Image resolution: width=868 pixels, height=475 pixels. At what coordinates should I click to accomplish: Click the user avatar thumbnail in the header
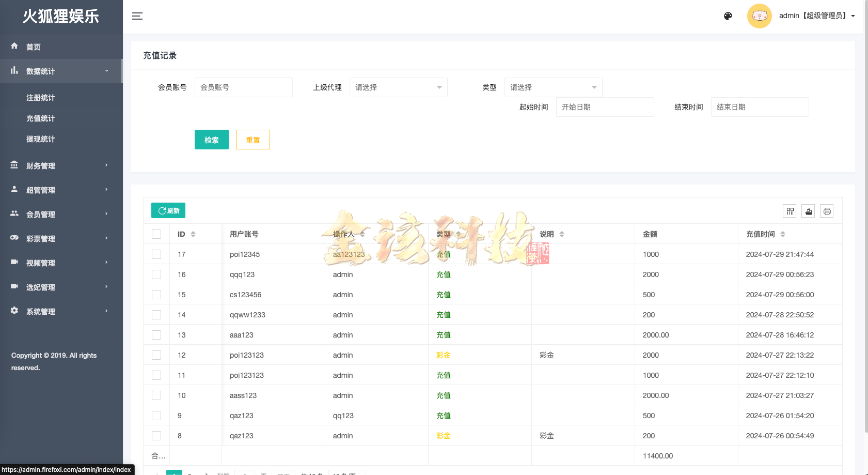(759, 16)
